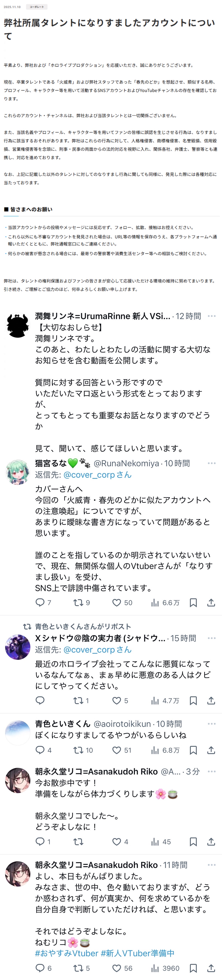Bookmark the Xシャドウ reply tweet
Image resolution: width=222 pixels, height=980 pixels.
193,701
